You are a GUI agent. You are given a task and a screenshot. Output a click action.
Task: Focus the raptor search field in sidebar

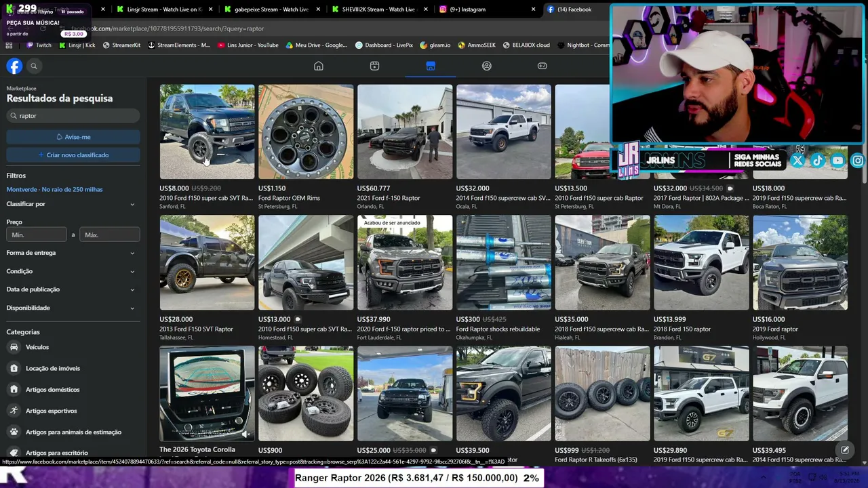(73, 116)
